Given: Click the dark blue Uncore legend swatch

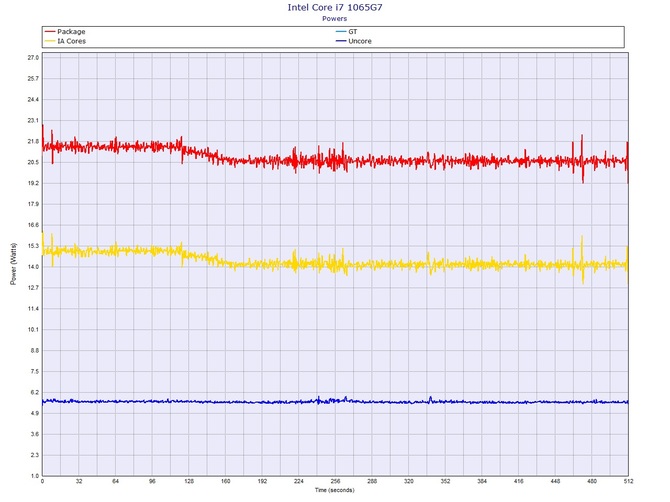Looking at the screenshot, I should pyautogui.click(x=341, y=41).
